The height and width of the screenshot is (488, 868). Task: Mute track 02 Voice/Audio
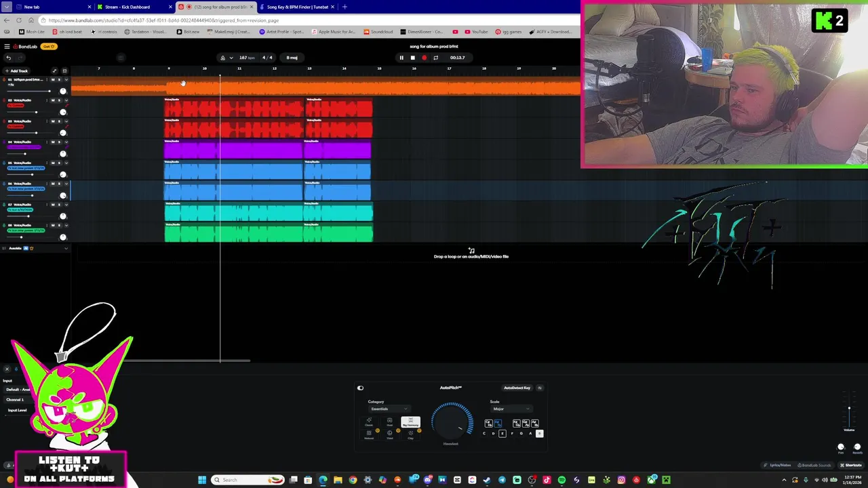[52, 100]
